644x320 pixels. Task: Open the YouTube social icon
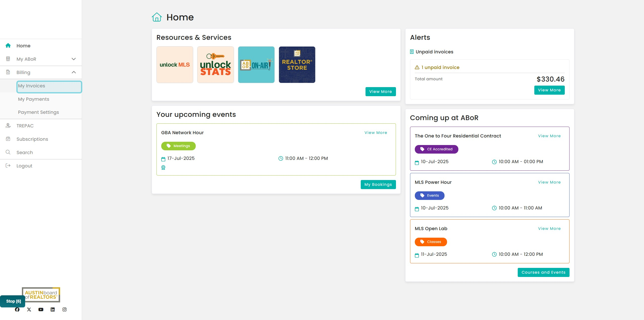41,309
